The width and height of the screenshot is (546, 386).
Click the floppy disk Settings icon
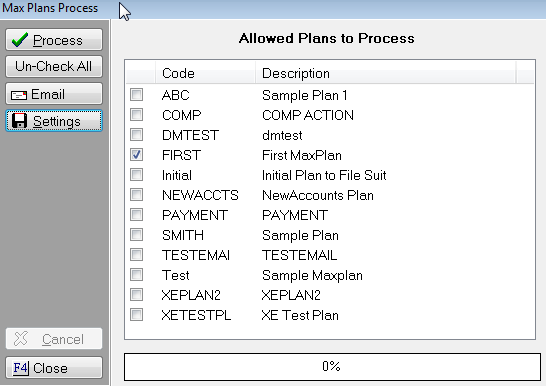pyautogui.click(x=19, y=121)
